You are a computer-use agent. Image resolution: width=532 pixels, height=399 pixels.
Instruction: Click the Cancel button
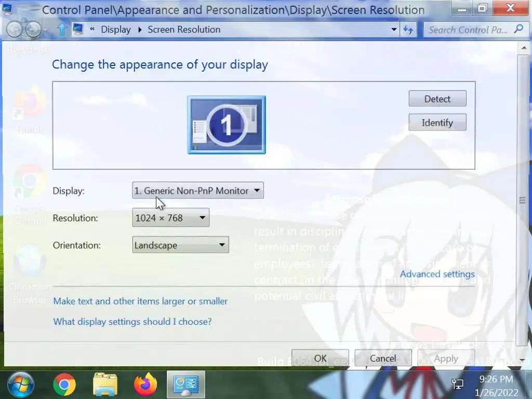point(383,358)
